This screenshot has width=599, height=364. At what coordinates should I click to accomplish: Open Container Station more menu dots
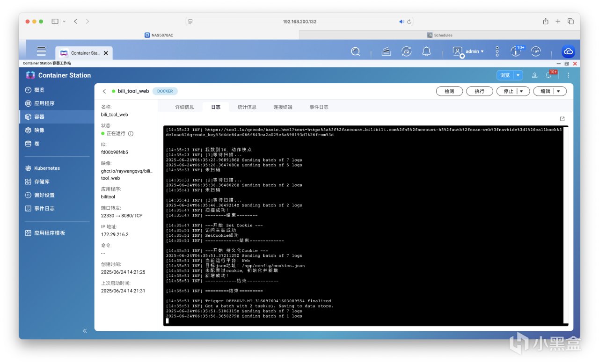569,75
